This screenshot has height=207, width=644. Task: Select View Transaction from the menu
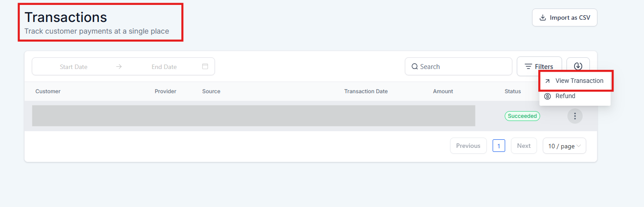coord(579,81)
